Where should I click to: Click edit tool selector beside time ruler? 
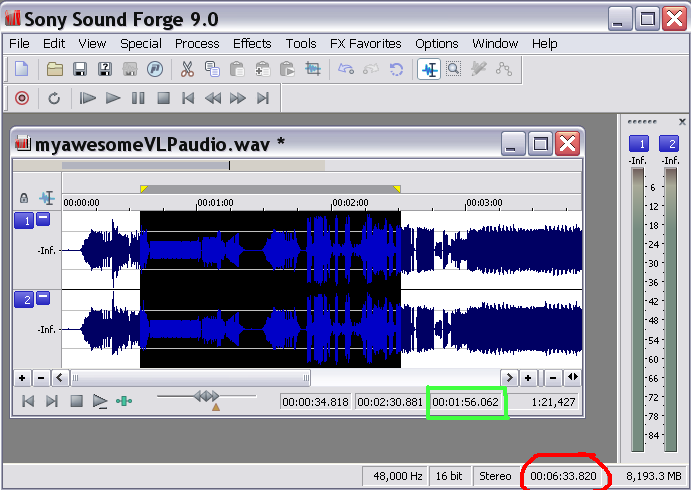(47, 198)
